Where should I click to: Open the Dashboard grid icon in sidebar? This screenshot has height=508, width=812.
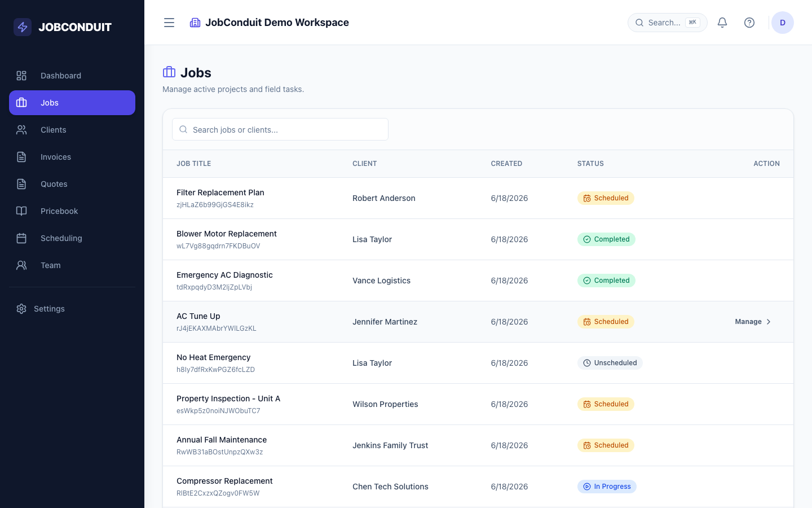(21, 76)
